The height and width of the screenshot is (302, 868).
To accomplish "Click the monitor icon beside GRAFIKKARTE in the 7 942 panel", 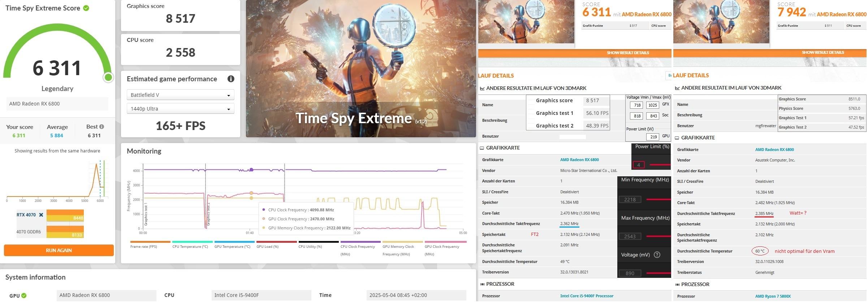I will click(x=677, y=138).
